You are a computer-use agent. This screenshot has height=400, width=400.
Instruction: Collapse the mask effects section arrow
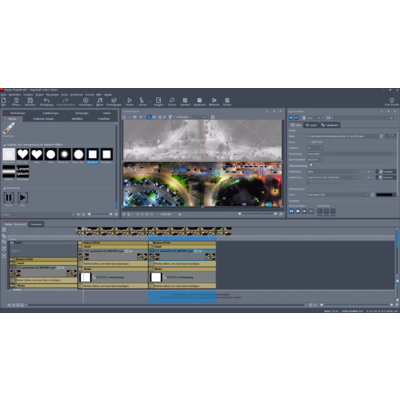(x=4, y=145)
